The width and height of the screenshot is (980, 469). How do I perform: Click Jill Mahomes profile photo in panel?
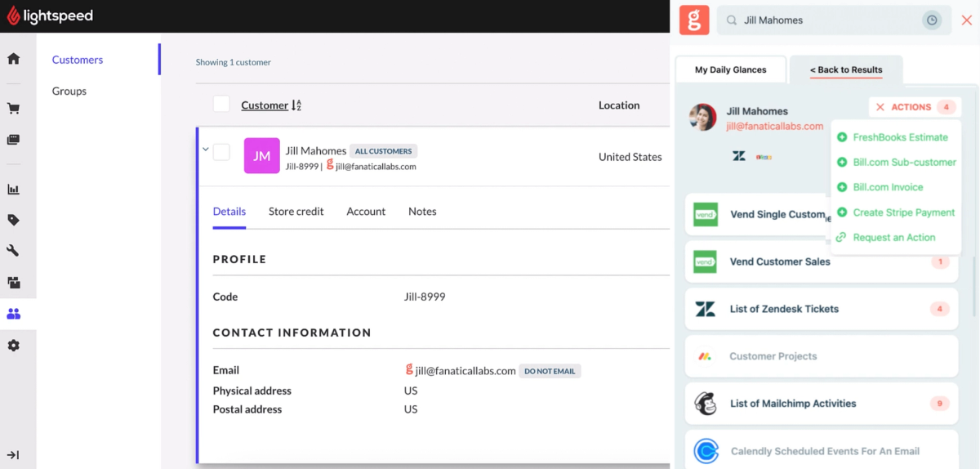pos(703,118)
